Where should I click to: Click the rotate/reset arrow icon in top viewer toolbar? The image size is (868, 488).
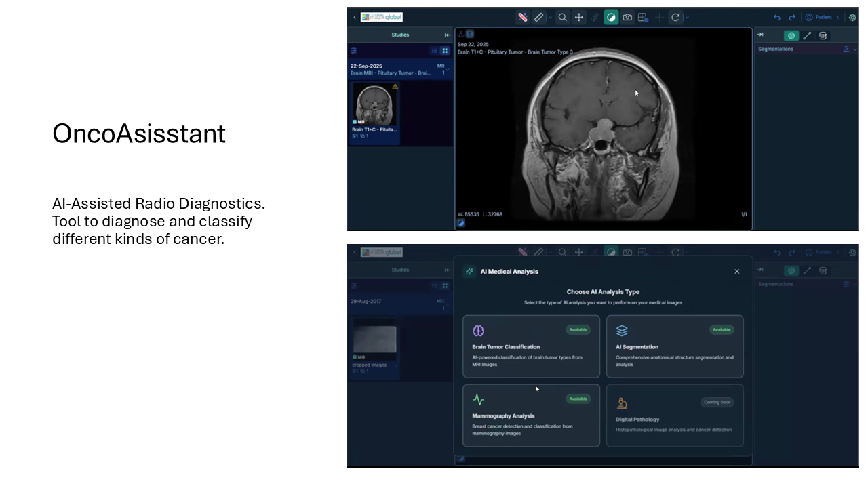pyautogui.click(x=675, y=18)
